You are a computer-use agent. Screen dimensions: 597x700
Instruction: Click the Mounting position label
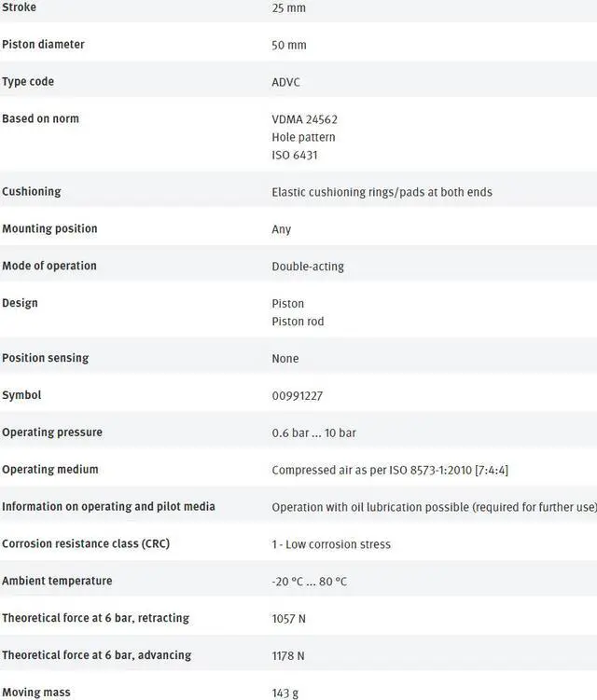point(49,229)
